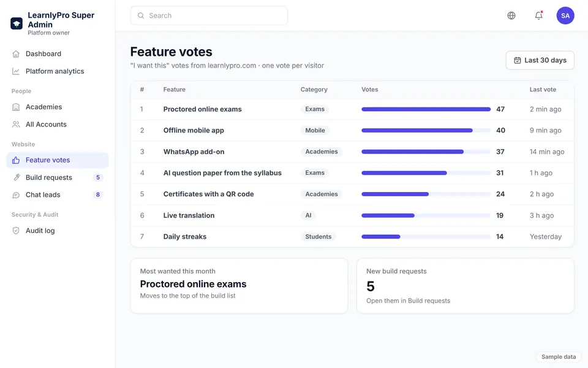Click the Offline mobile app vote bar

coord(426,131)
